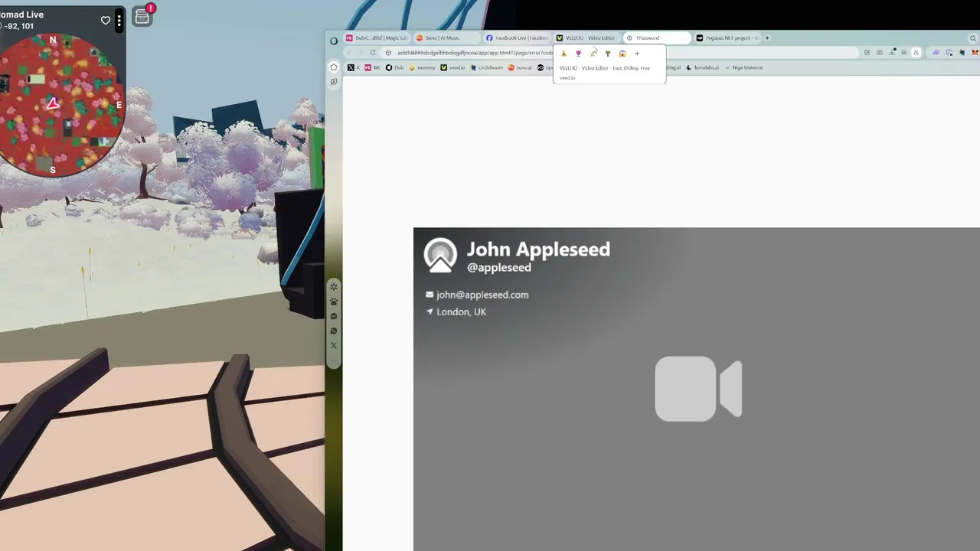This screenshot has height=551, width=980.
Task: Switch to the VEED.IO Video Editor tab
Action: [x=586, y=37]
